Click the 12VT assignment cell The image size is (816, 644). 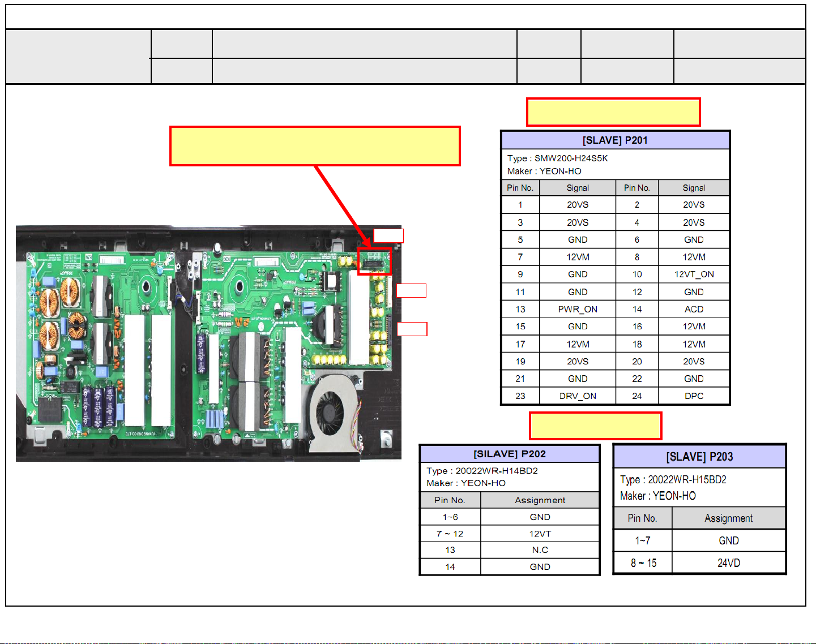pos(540,534)
